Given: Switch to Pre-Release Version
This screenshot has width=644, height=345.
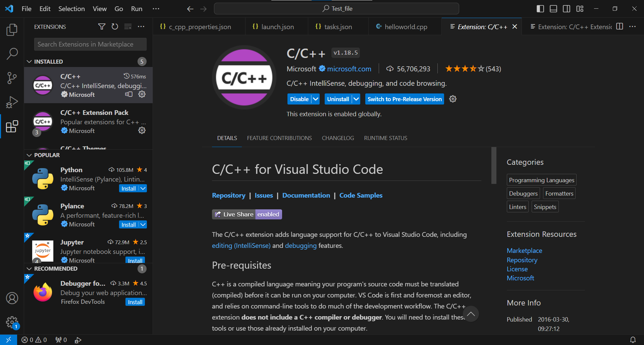Looking at the screenshot, I should coord(405,99).
